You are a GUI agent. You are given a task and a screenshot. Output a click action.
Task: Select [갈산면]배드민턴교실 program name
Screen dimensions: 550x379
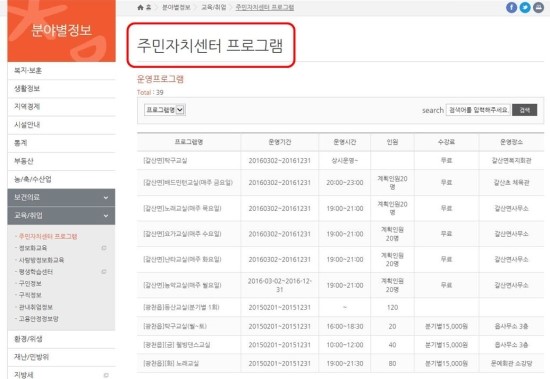(x=188, y=182)
